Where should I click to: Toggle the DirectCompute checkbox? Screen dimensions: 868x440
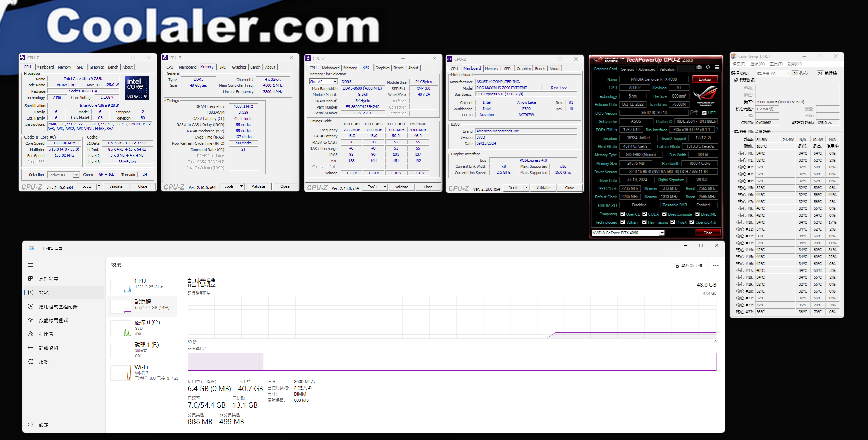click(664, 214)
